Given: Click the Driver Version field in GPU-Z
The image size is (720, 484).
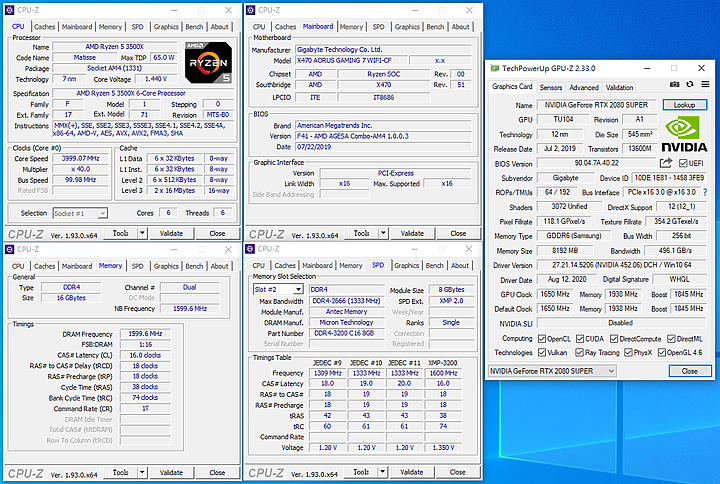Looking at the screenshot, I should [x=622, y=265].
